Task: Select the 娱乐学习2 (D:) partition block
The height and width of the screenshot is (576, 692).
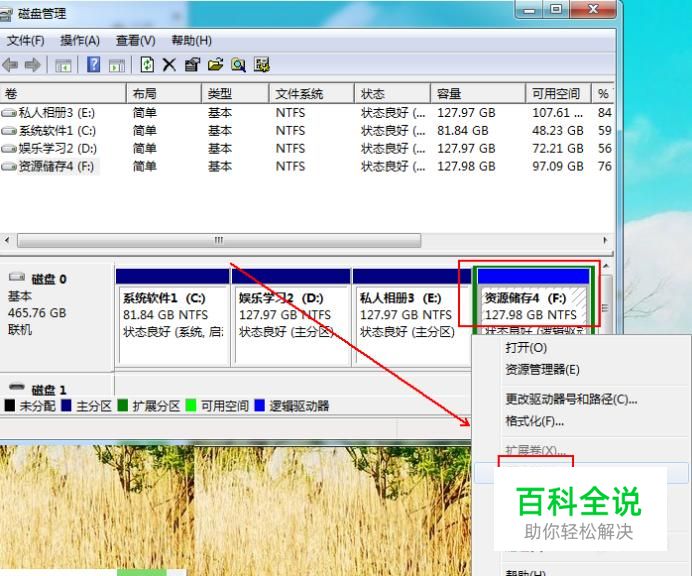Action: point(291,318)
